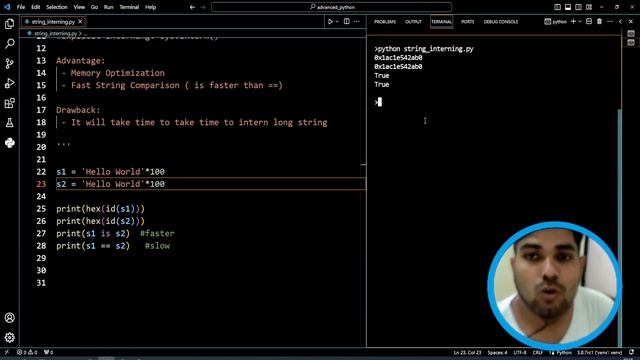Click line number 25 in the gutter
Viewport: 640px width, 360px height.
pos(41,209)
